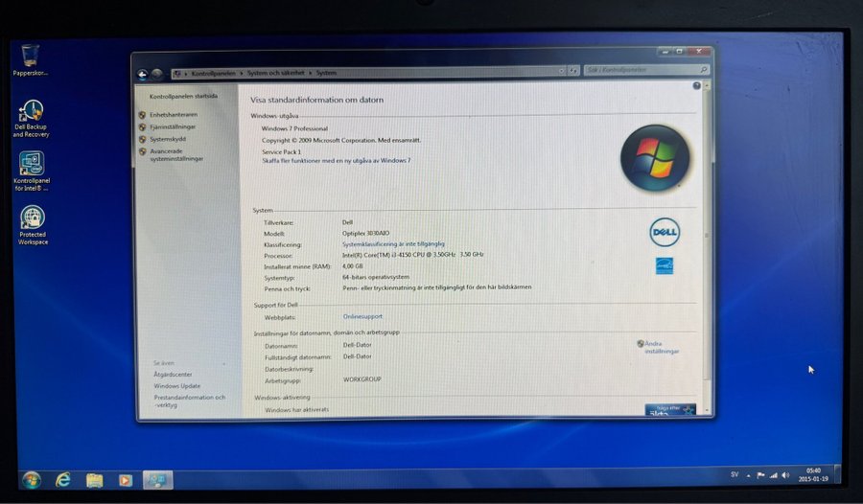Click 'WORKGROUP' value
Viewport: 863px width, 504px height.
362,379
